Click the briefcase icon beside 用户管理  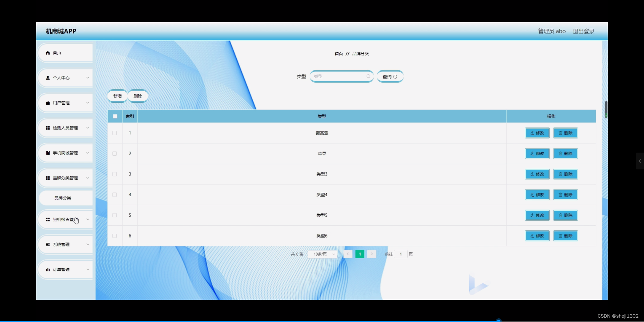tap(48, 103)
